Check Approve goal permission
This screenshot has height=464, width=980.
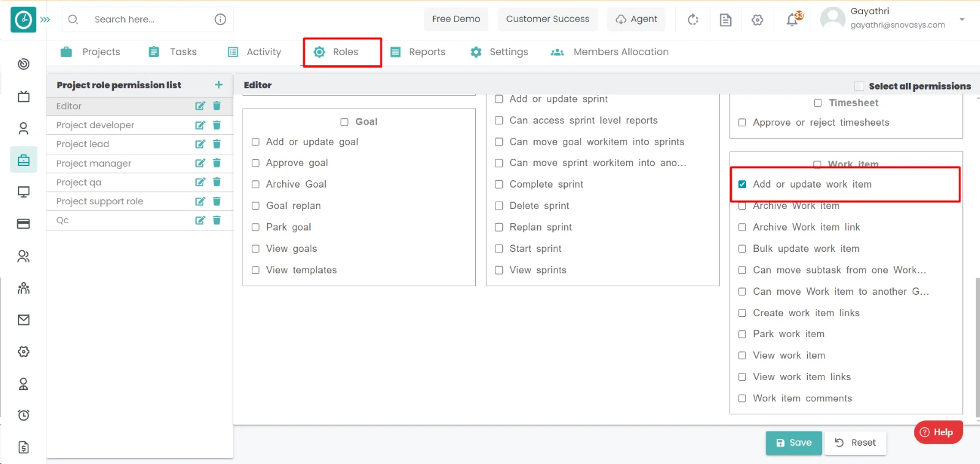(255, 163)
